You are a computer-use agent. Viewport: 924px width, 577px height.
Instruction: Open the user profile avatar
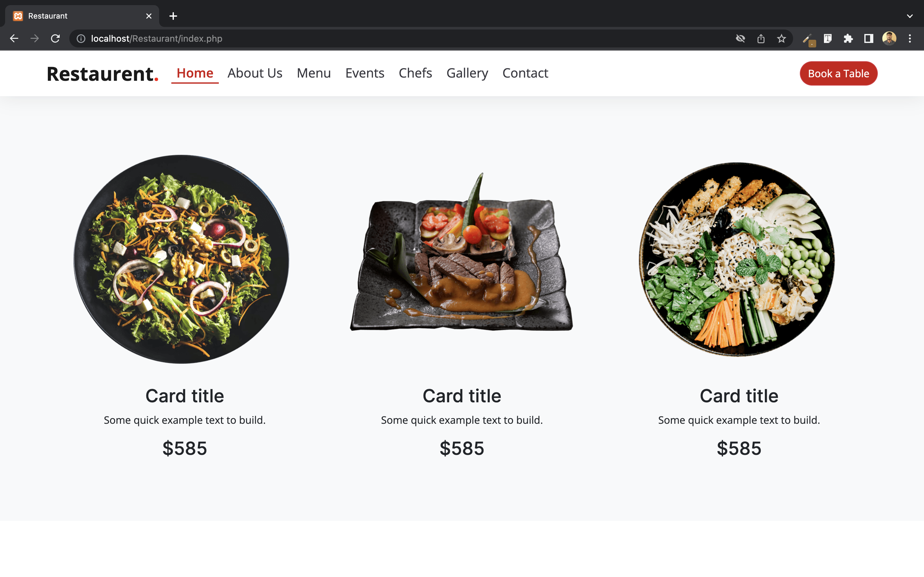889,38
